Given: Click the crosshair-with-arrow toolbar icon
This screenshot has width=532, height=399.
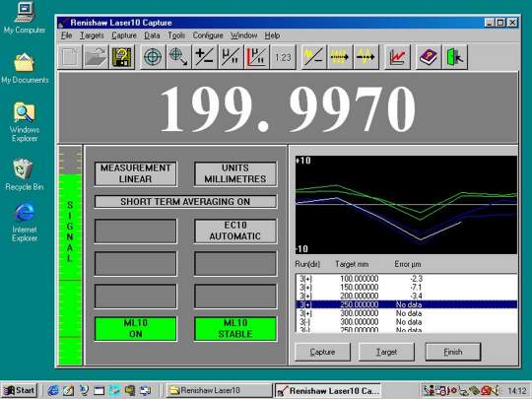Looking at the screenshot, I should pos(178,57).
